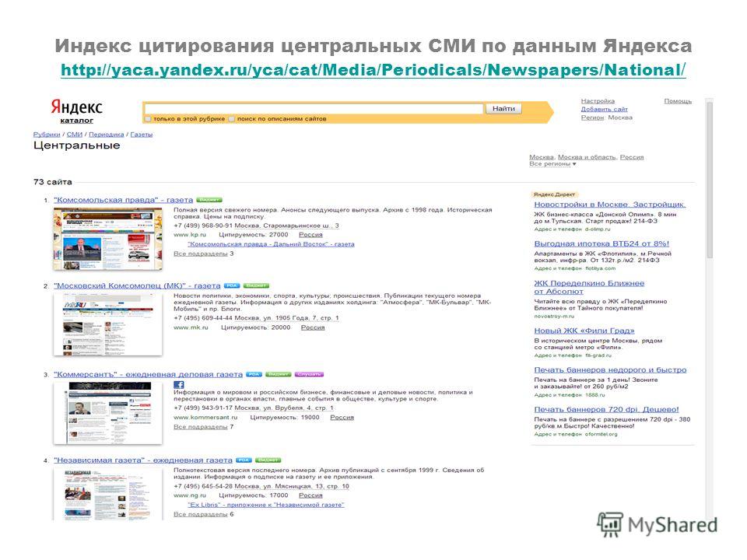Open the Помощь link
This screenshot has width=747, height=560.
tap(678, 101)
